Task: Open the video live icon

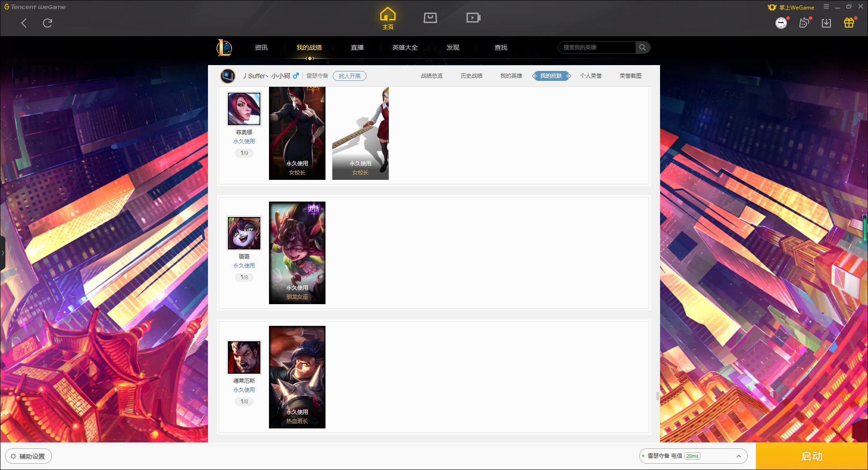Action: 473,18
